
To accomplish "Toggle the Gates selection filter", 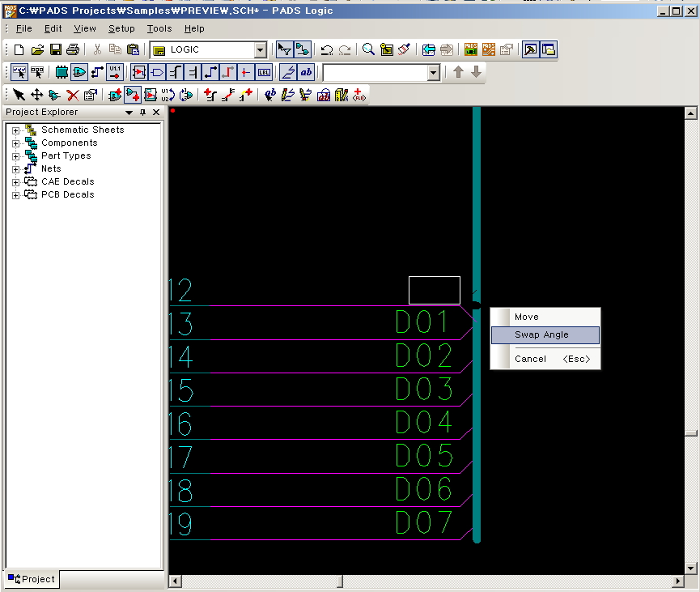I will coord(79,72).
